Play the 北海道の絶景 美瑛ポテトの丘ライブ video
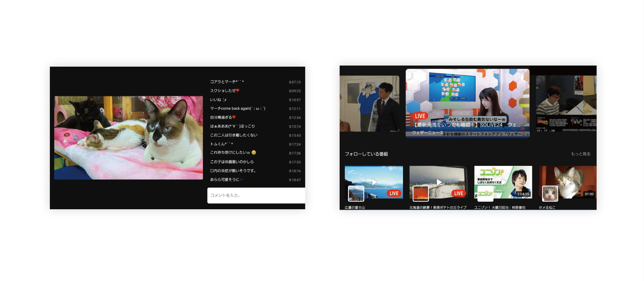The width and height of the screenshot is (644, 281). (439, 182)
